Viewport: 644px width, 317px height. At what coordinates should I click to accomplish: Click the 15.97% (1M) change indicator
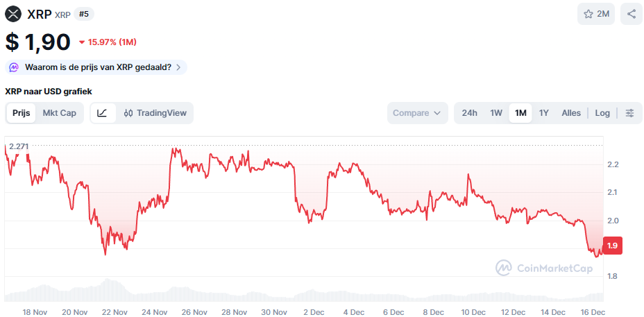(108, 42)
